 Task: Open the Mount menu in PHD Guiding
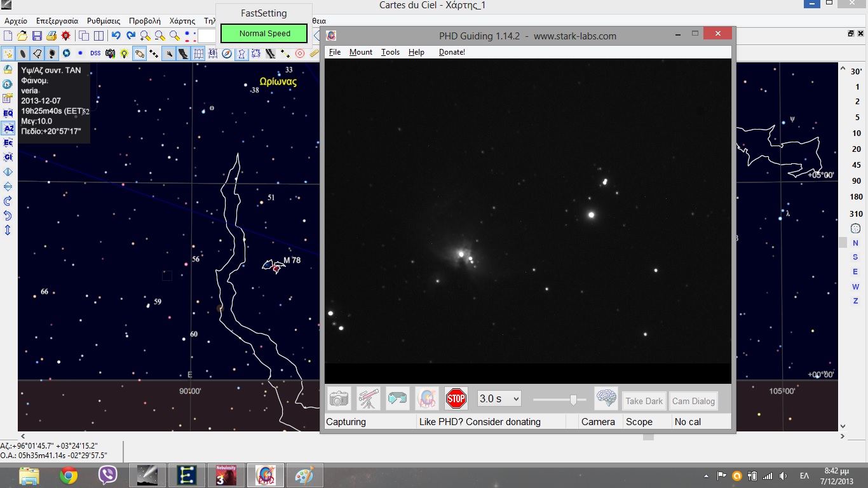(361, 52)
